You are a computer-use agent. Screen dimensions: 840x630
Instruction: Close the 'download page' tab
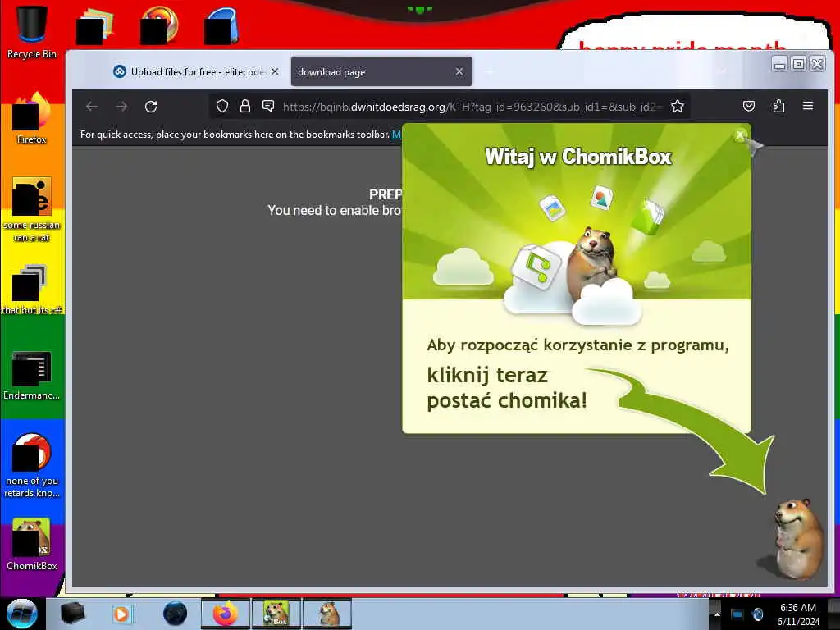(459, 71)
